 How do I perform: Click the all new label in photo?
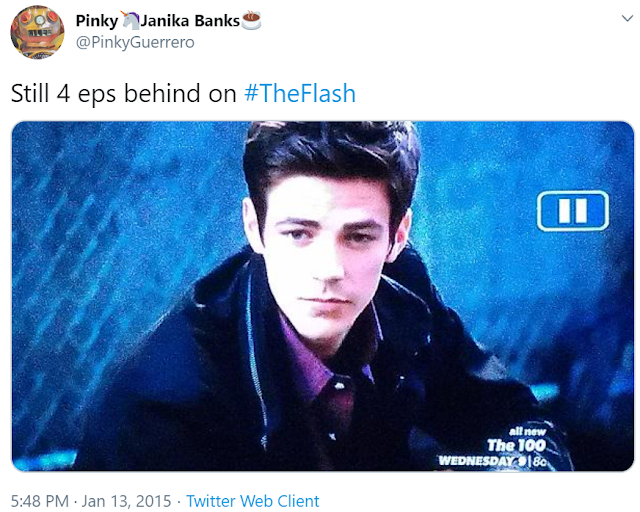point(527,431)
